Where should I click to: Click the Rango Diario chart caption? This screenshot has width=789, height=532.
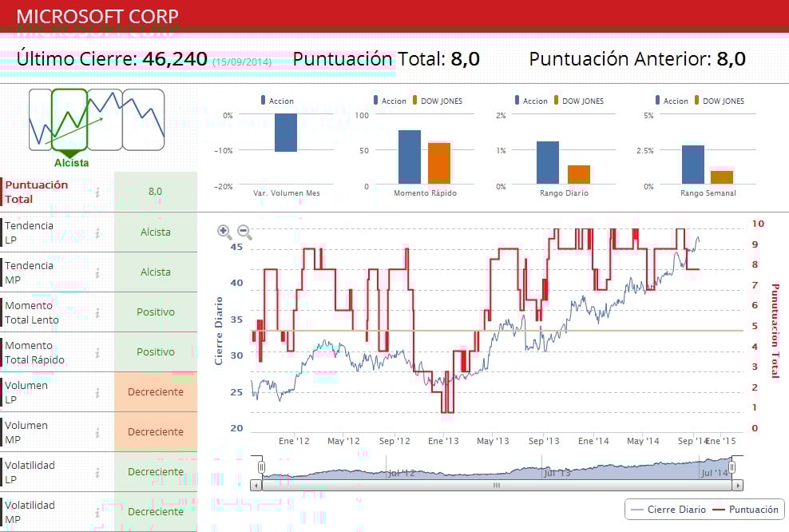click(x=564, y=193)
